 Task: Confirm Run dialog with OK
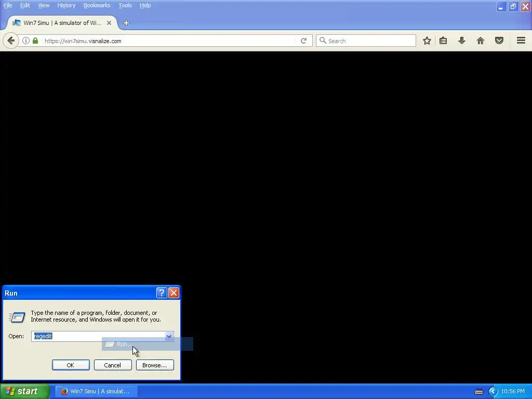(x=71, y=365)
